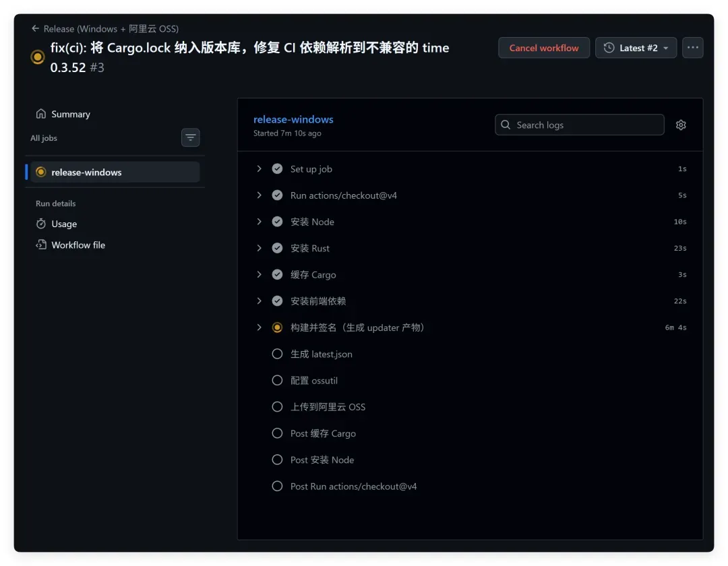Screen dimensions: 728x566
Task: Click the pending circle for 生成 latest.json
Action: coord(277,354)
